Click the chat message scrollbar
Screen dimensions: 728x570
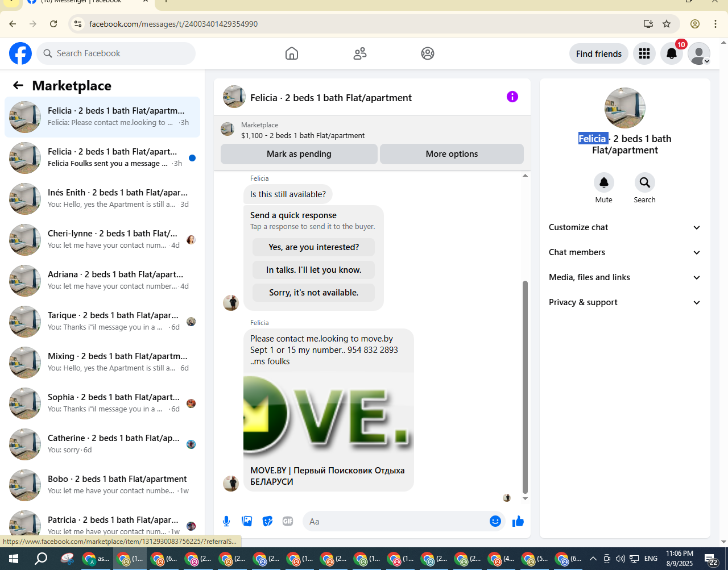[x=525, y=386]
